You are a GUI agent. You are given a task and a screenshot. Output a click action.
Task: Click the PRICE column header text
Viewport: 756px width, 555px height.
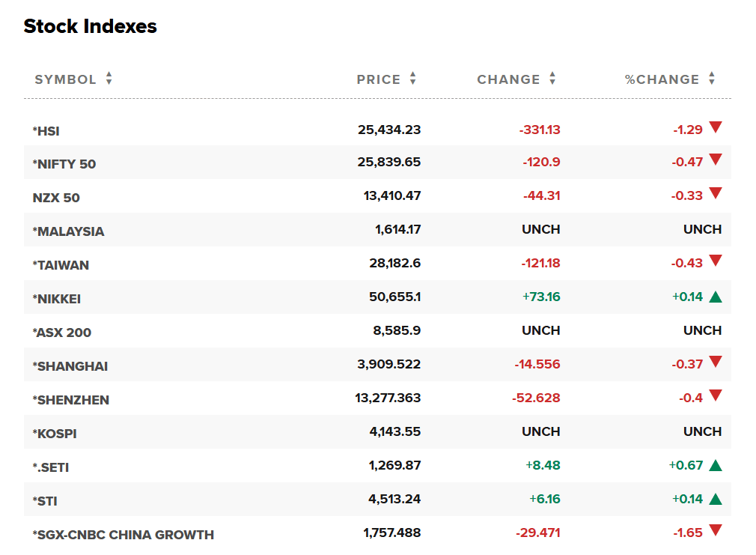[x=379, y=79]
